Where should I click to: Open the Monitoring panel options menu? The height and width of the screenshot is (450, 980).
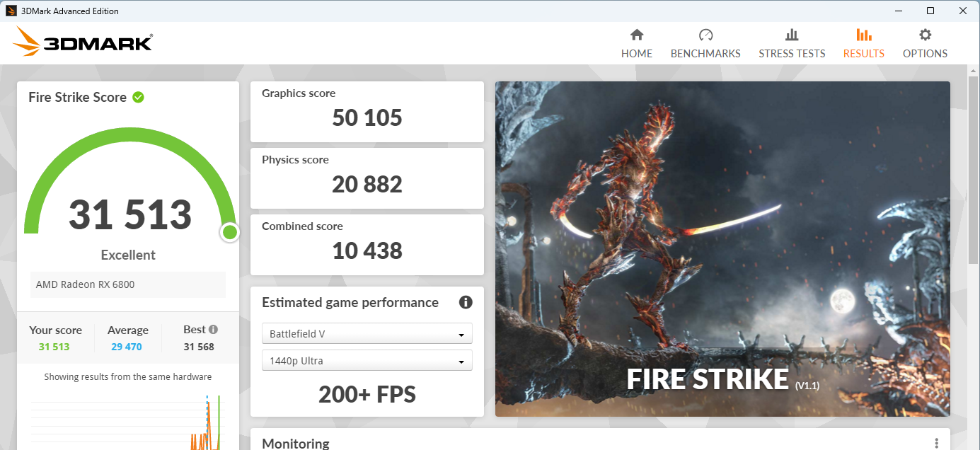coord(936,443)
